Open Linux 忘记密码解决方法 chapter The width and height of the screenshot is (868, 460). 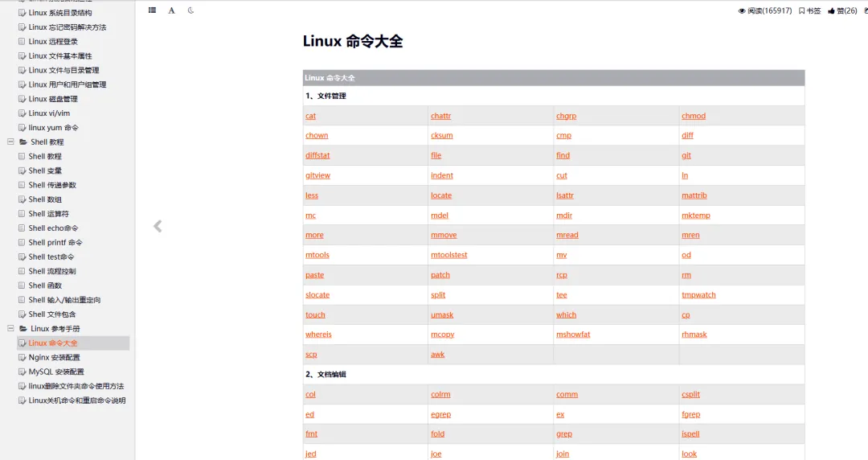pyautogui.click(x=68, y=27)
